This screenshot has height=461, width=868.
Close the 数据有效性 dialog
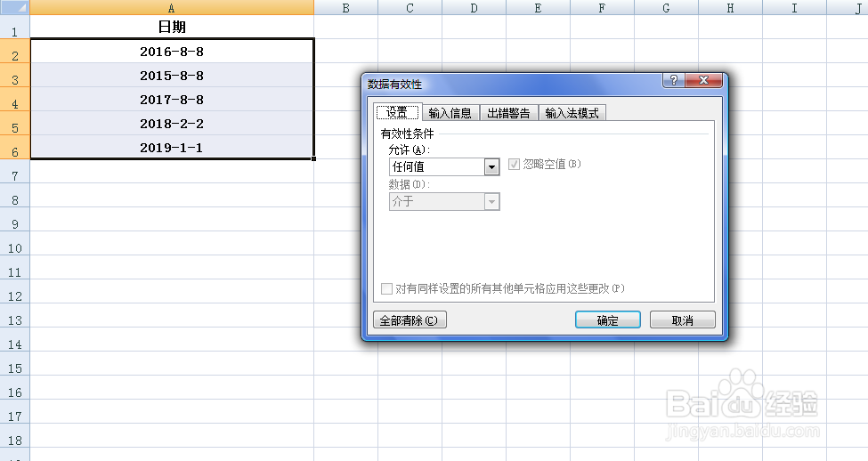coord(703,80)
